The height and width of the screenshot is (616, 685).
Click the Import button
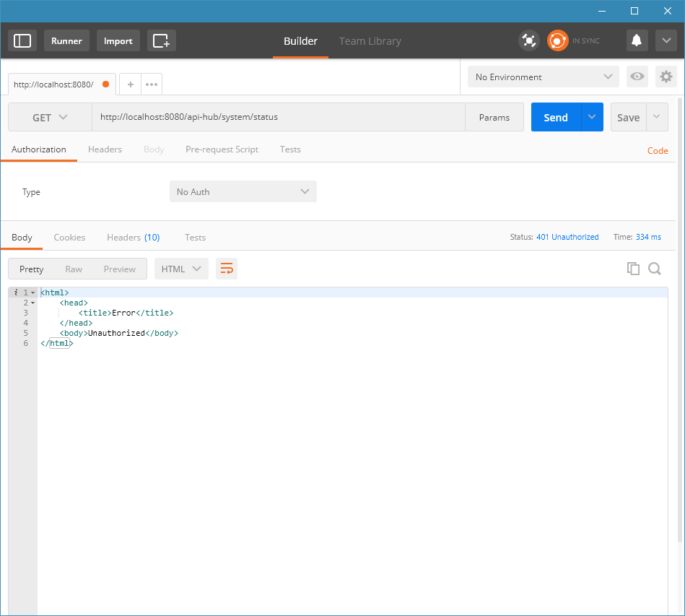pos(118,40)
